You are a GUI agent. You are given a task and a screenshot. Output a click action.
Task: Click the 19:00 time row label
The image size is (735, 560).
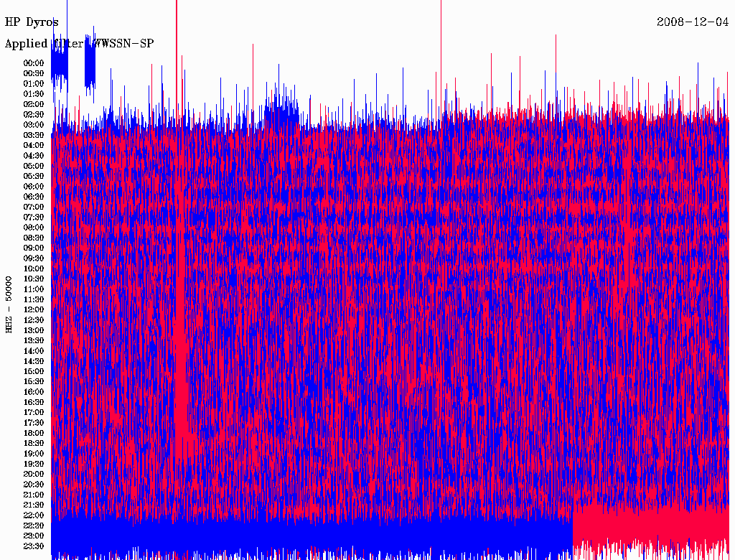coord(34,454)
